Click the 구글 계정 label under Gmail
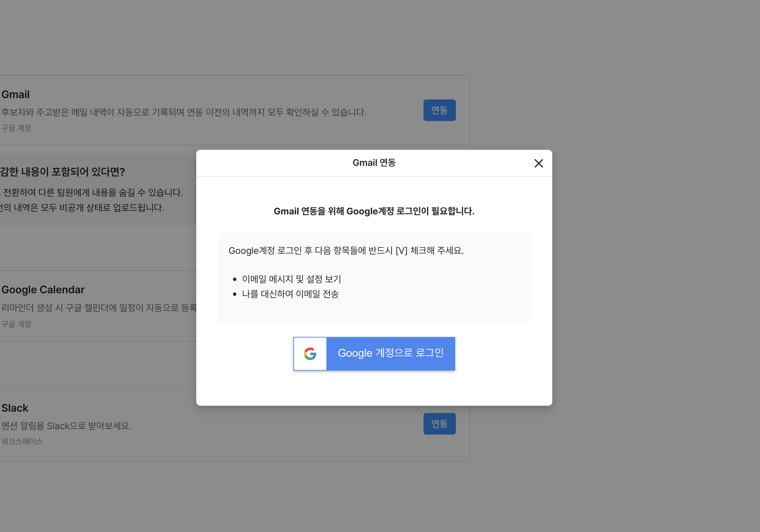The image size is (760, 532). point(16,128)
